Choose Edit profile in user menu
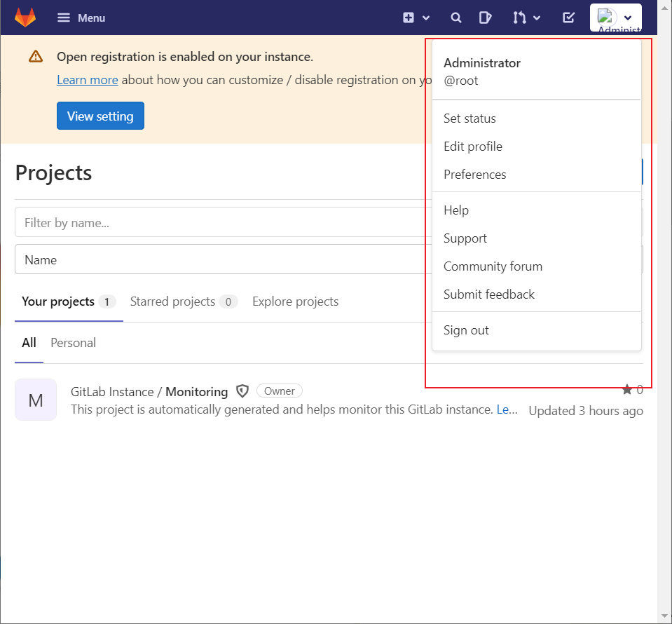Viewport: 672px width, 624px height. click(x=473, y=147)
